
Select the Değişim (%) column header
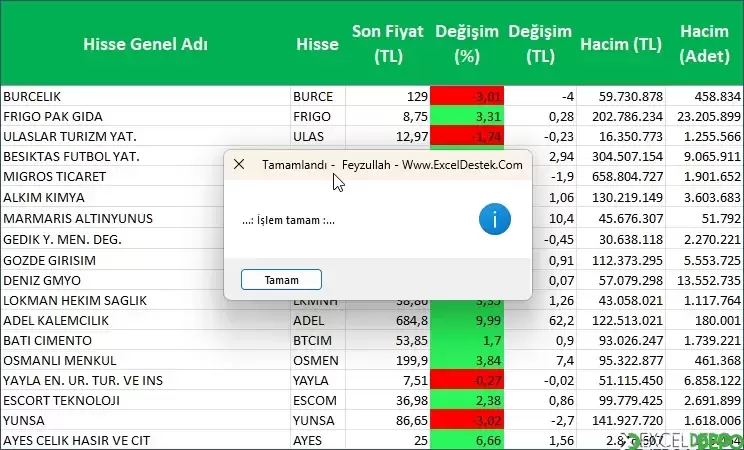(x=467, y=44)
